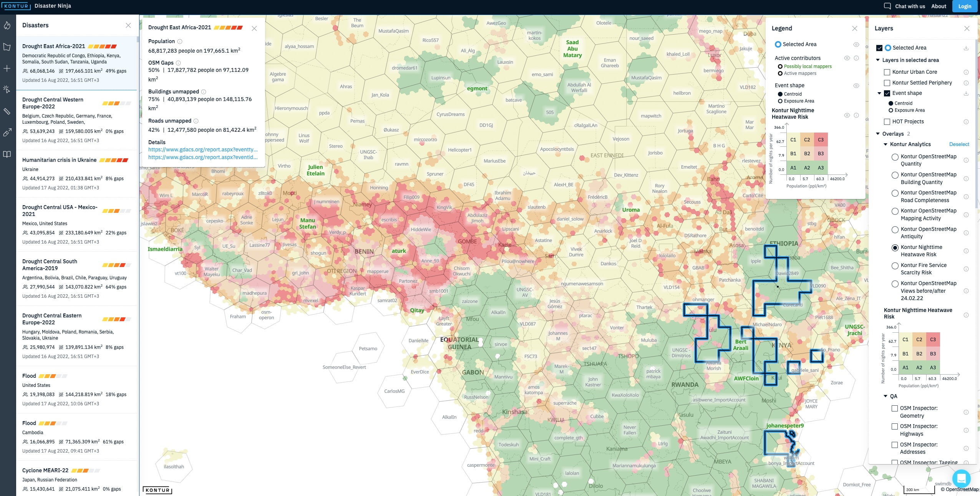Activate the ruler measure tool in sidebar
This screenshot has width=980, height=496.
(x=7, y=111)
